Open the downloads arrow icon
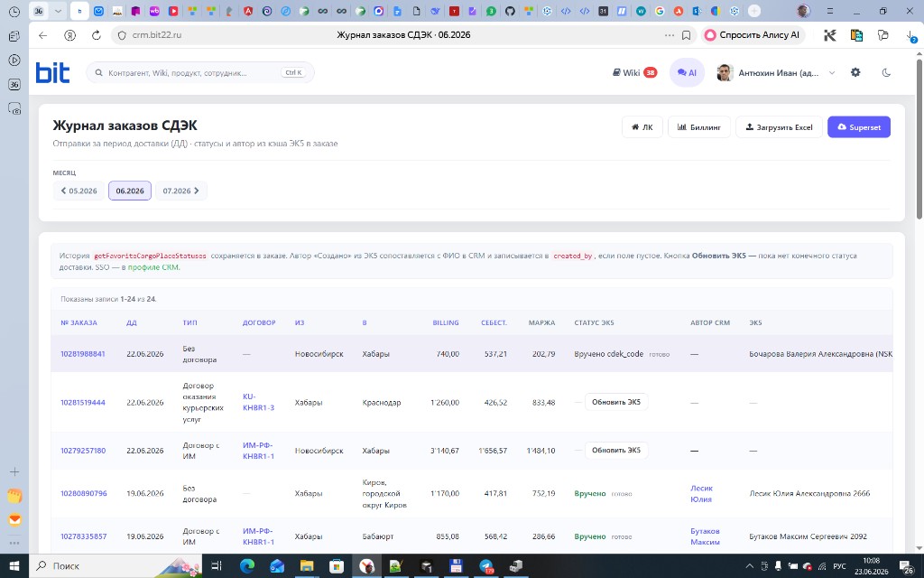 point(911,35)
